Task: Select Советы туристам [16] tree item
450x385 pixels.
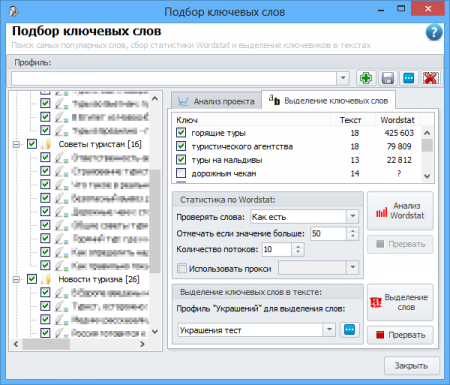Action: click(x=100, y=144)
